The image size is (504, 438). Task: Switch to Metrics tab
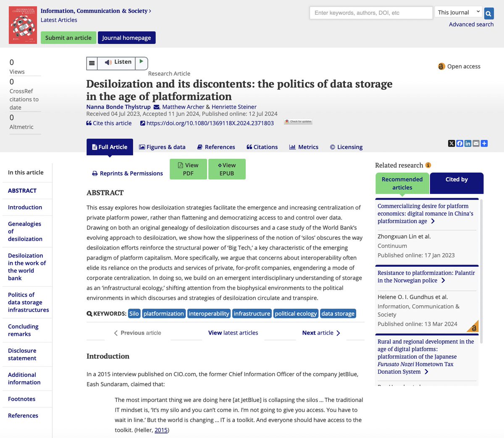point(304,147)
